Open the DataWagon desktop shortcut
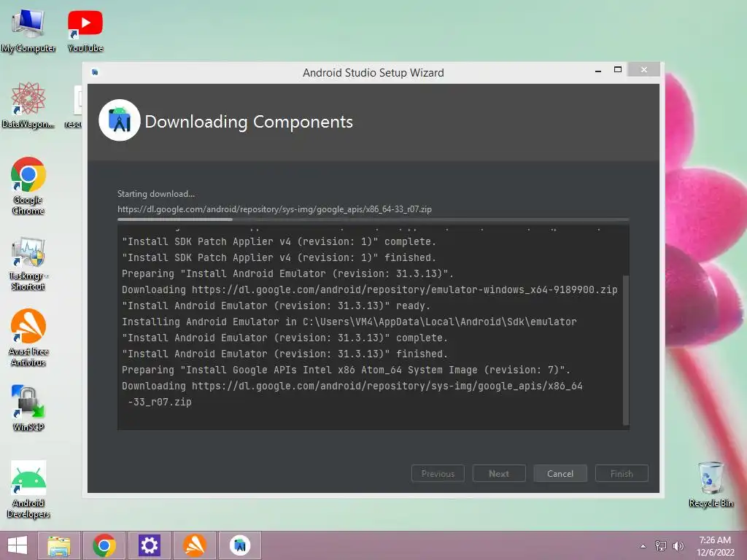This screenshot has height=560, width=747. tap(28, 106)
